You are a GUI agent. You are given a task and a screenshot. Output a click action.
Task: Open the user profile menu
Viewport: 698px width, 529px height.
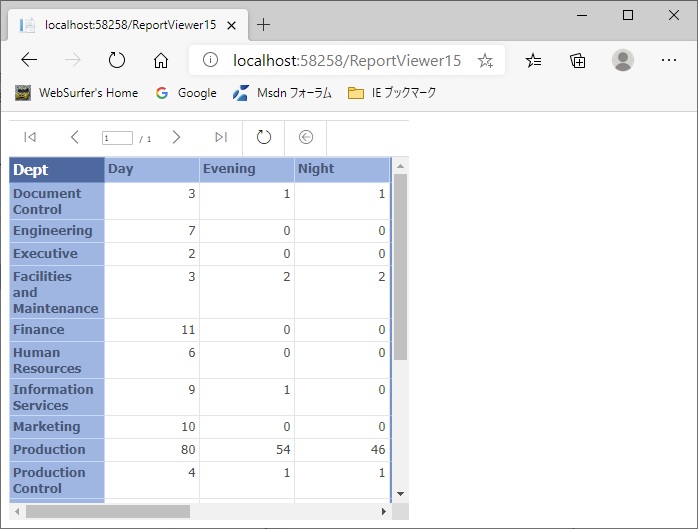click(x=623, y=60)
